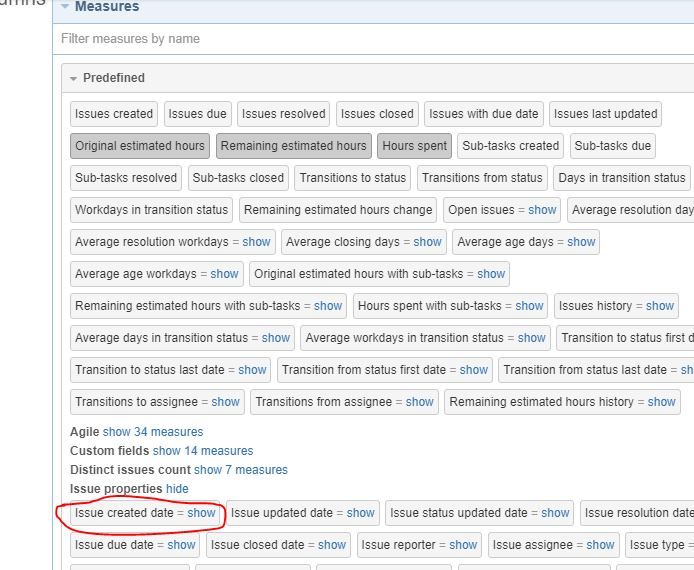Screen dimensions: 694x570
Task: Expand Agile show 34 measures link
Action: tap(153, 431)
